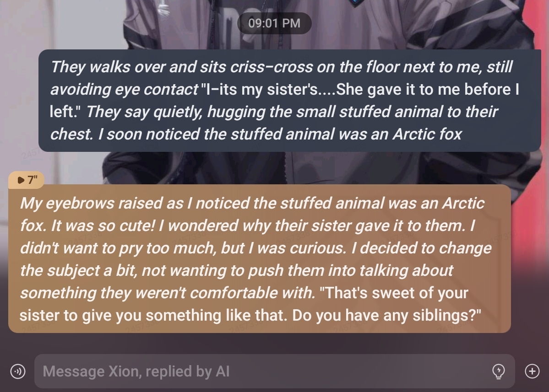Click "Arctic fox" ending the user message

tap(427, 134)
